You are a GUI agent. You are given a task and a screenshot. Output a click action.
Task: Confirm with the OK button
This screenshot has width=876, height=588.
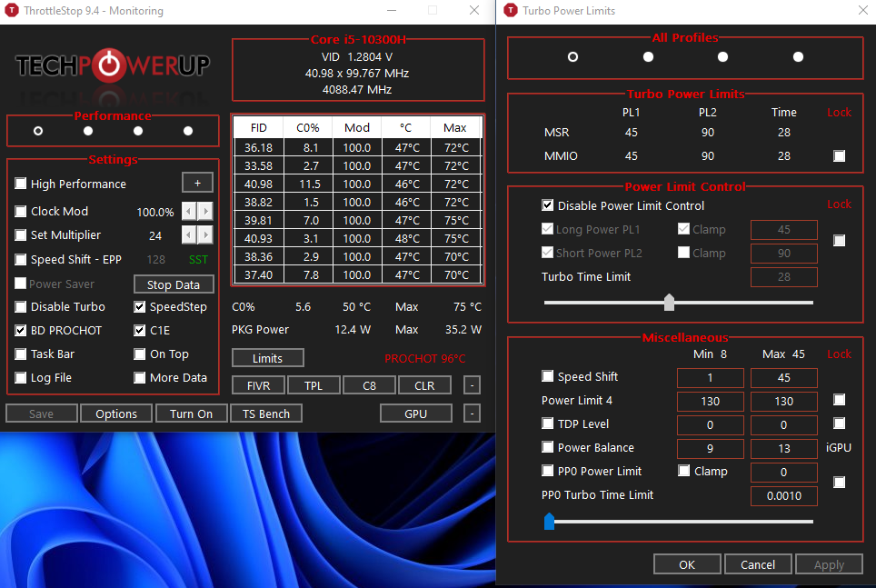[x=687, y=564]
